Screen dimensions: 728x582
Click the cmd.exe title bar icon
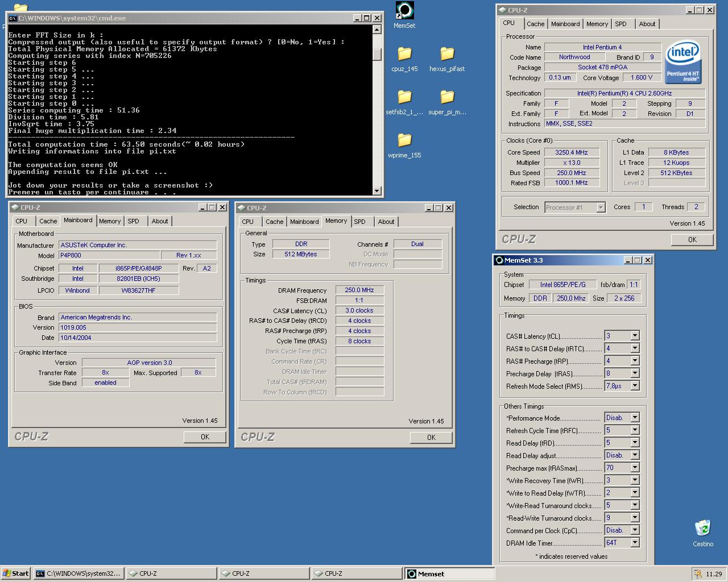pyautogui.click(x=13, y=18)
